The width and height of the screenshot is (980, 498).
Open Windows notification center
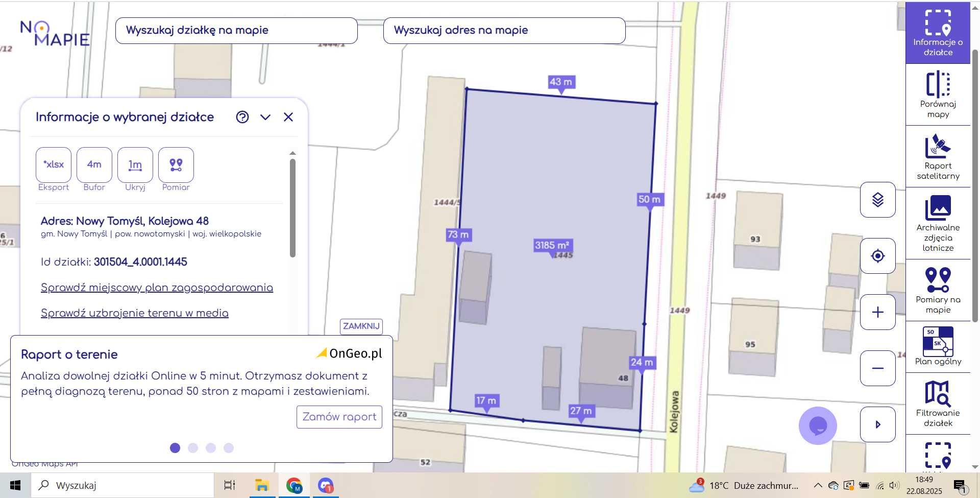pos(960,486)
